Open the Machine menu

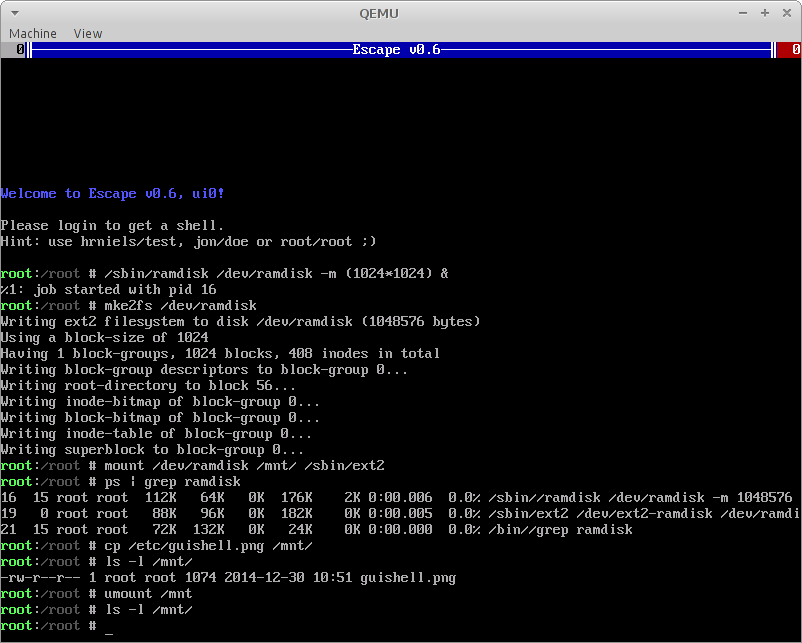33,34
